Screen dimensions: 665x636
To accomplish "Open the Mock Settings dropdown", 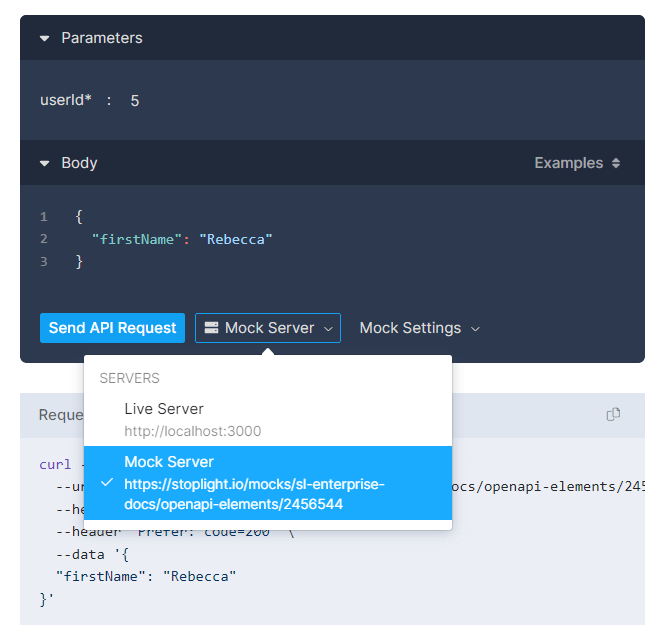I will tap(419, 328).
